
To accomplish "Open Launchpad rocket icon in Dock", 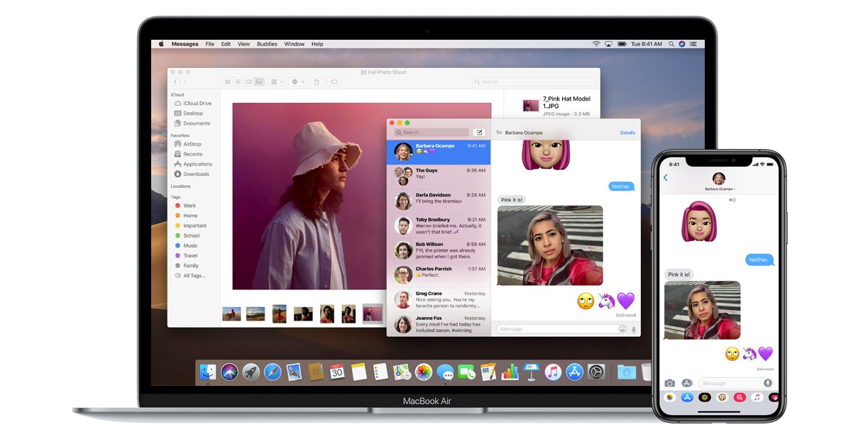I will pyautogui.click(x=251, y=372).
